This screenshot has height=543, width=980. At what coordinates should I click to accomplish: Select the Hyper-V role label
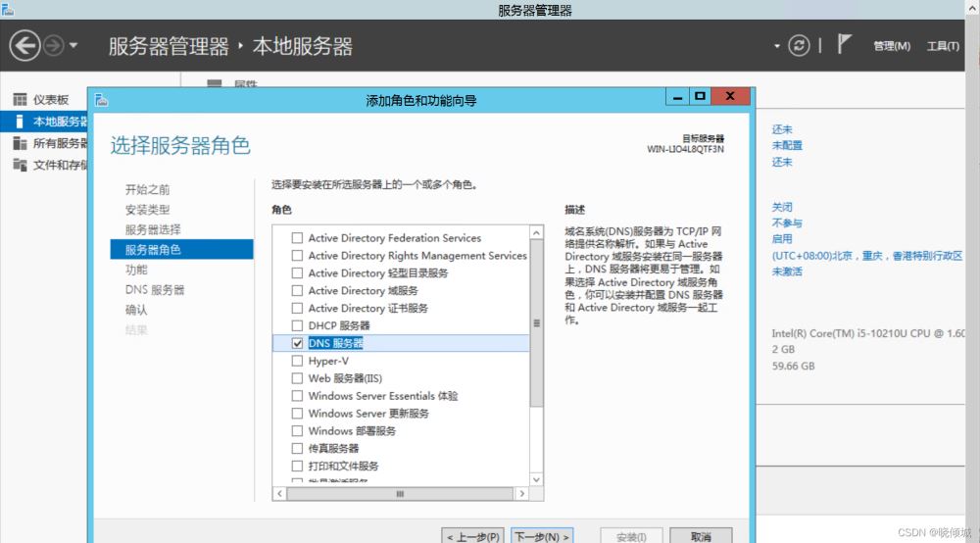click(x=328, y=361)
